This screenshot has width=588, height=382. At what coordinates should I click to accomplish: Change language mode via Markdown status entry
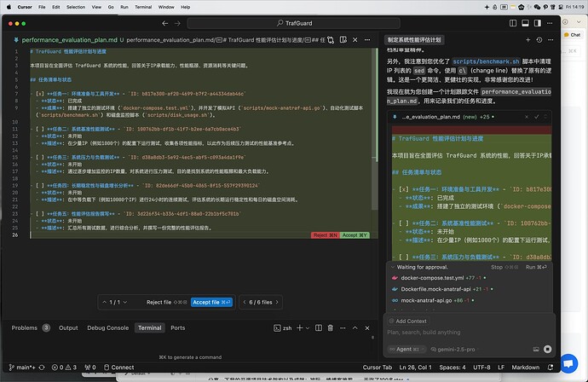526,368
